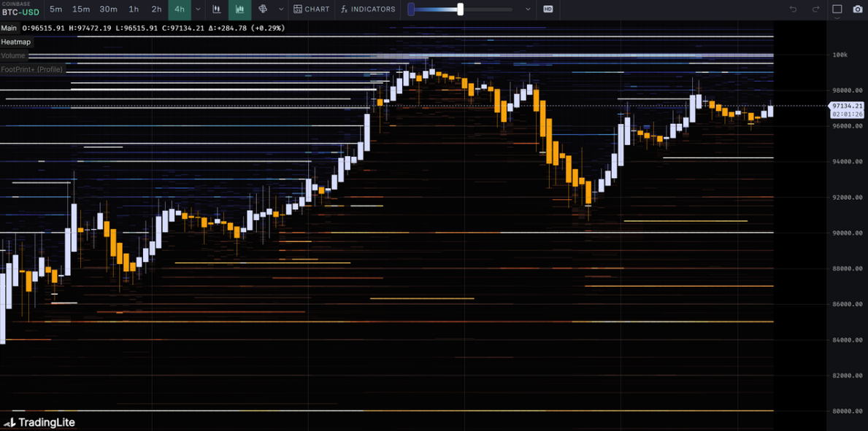Screen dimensions: 868x431
Task: Click the current price label 97134.21
Action: [847, 106]
